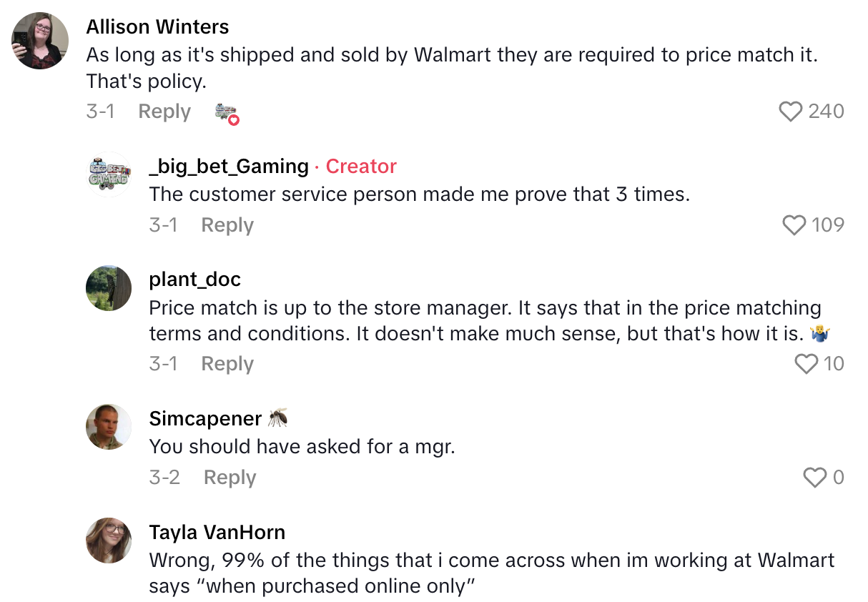The image size is (868, 602).
Task: Like _big_bet_Gaming's creator reply
Action: (794, 225)
